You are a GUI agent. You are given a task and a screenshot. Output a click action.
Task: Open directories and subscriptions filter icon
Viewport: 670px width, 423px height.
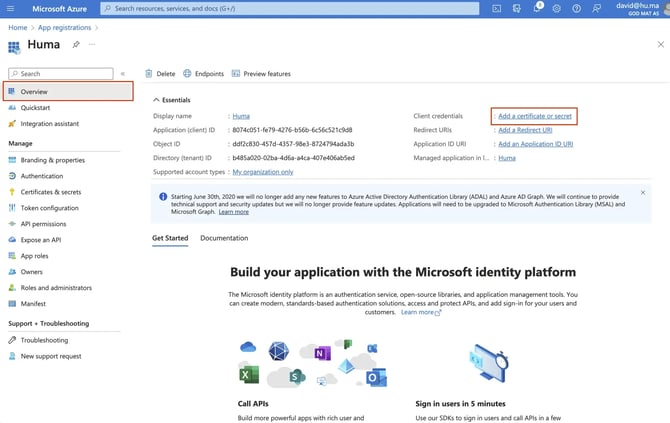517,9
